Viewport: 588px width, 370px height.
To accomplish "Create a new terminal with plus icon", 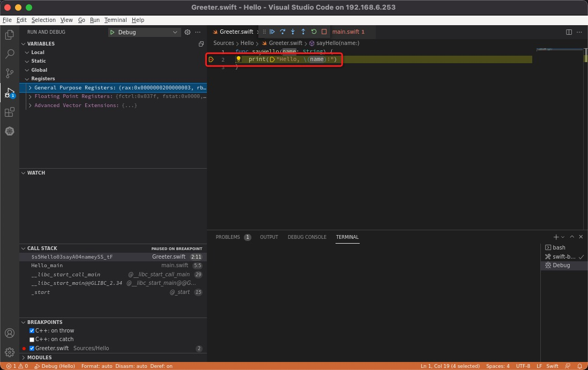I will point(556,237).
